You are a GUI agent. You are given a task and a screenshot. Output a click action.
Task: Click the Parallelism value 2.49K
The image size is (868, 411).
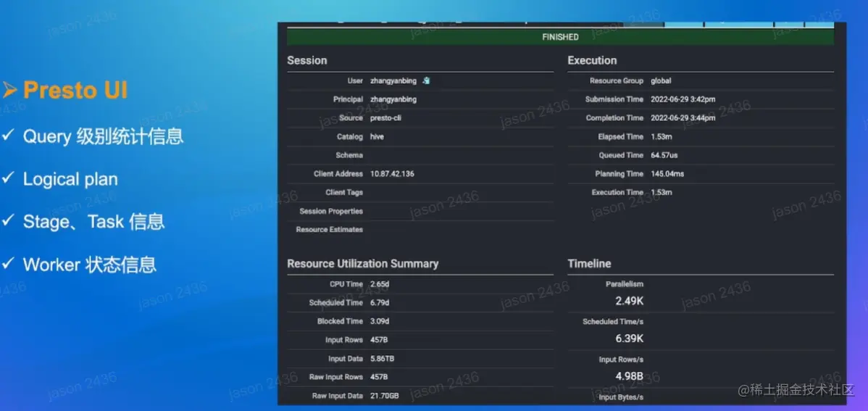(x=630, y=302)
